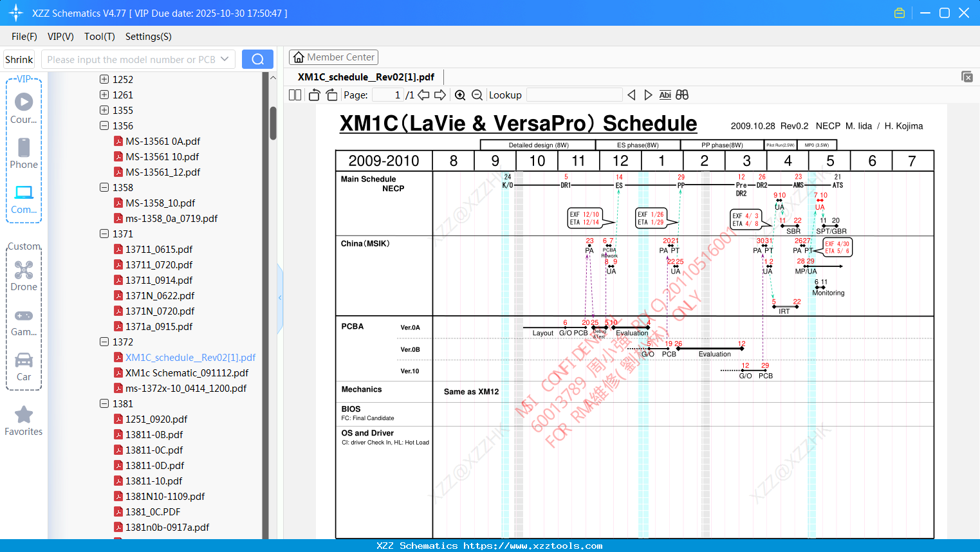Open the Member Center button
This screenshot has height=552, width=980.
tap(333, 57)
